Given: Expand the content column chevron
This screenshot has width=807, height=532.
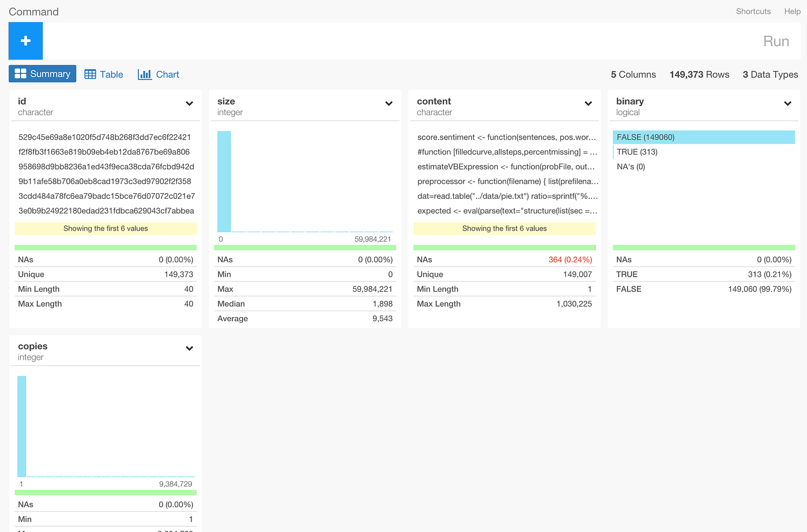Looking at the screenshot, I should (588, 103).
